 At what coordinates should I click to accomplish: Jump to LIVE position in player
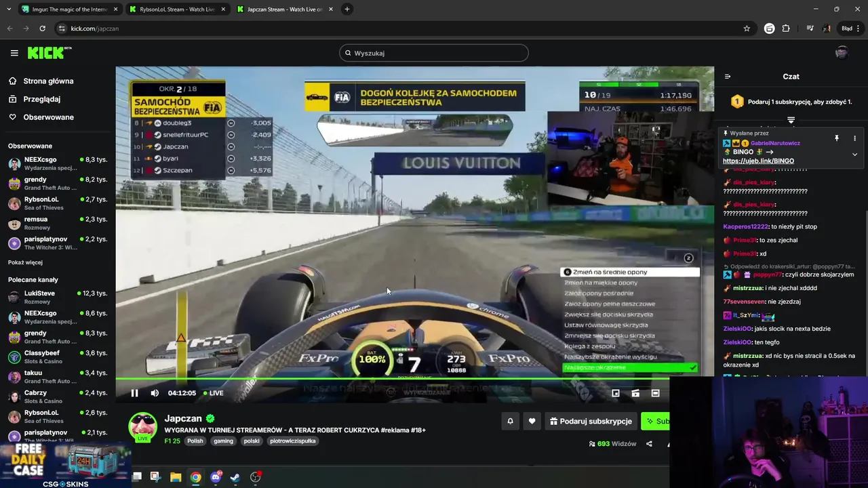214,393
